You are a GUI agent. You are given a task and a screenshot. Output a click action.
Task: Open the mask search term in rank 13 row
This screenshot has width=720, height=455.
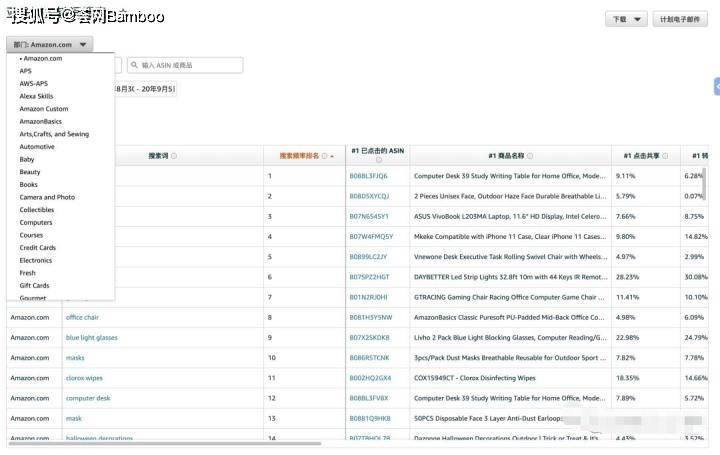tap(73, 418)
